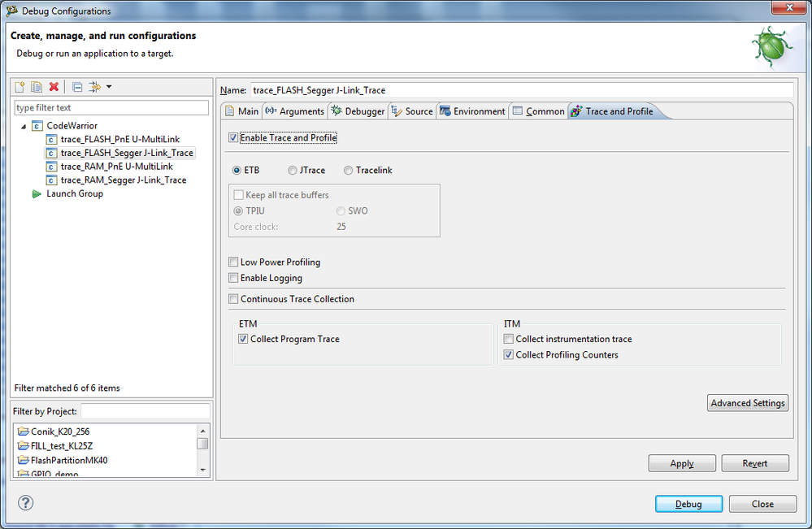Uncheck Collect Program Trace

pyautogui.click(x=243, y=339)
